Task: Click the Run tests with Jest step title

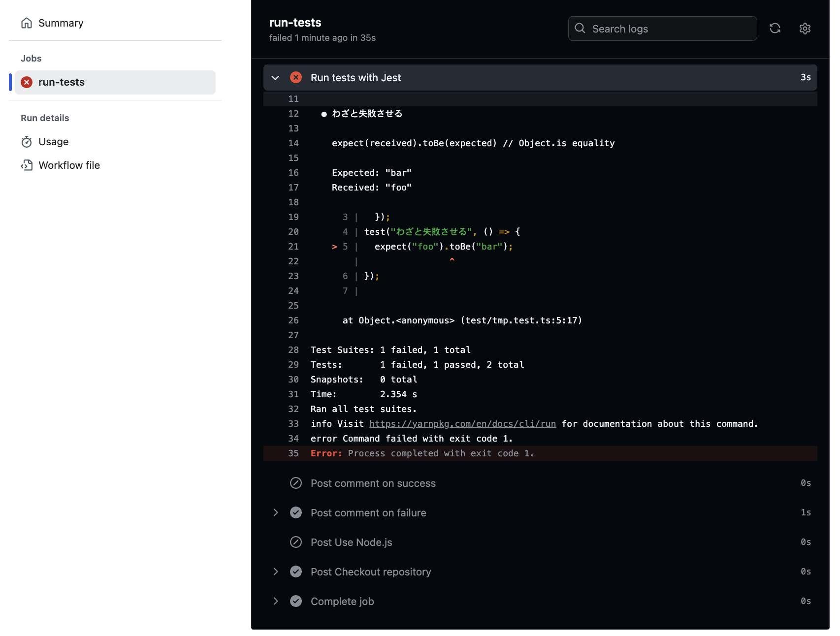Action: tap(355, 78)
